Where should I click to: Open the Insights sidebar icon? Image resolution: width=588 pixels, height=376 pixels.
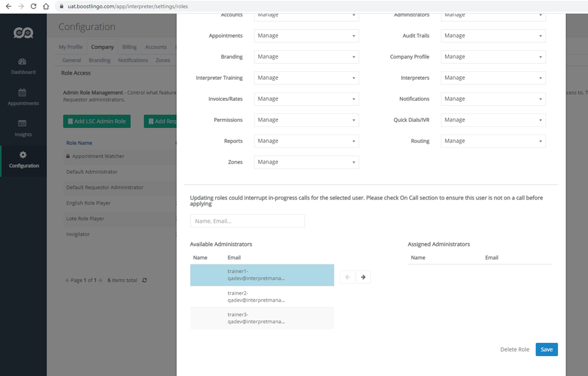pyautogui.click(x=22, y=124)
